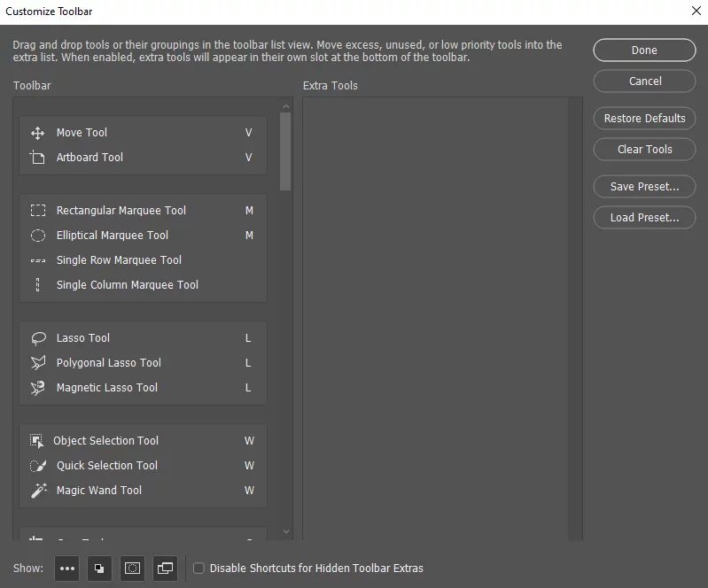Select the 'Single Row Marquee Tool' label
The width and height of the screenshot is (708, 588).
tap(119, 260)
